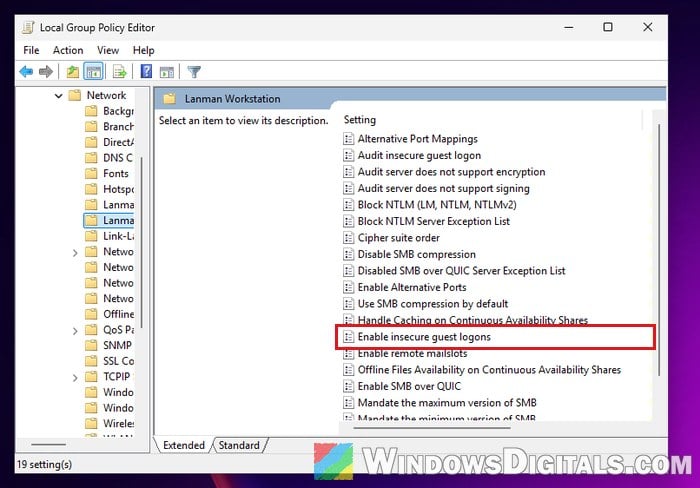Image resolution: width=700 pixels, height=488 pixels.
Task: Select Enable remote mailslots setting
Action: pyautogui.click(x=405, y=354)
